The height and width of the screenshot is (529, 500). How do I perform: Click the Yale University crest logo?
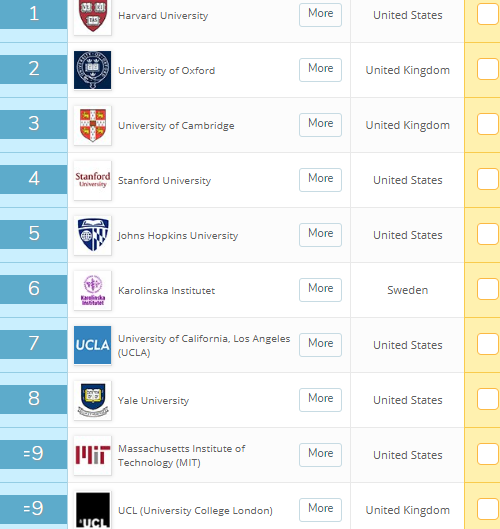tap(93, 400)
